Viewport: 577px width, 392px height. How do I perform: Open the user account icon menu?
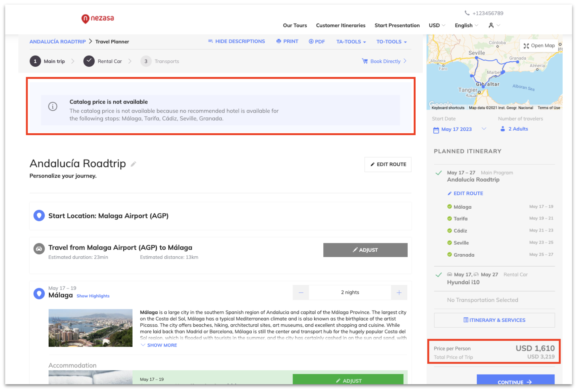click(x=494, y=25)
